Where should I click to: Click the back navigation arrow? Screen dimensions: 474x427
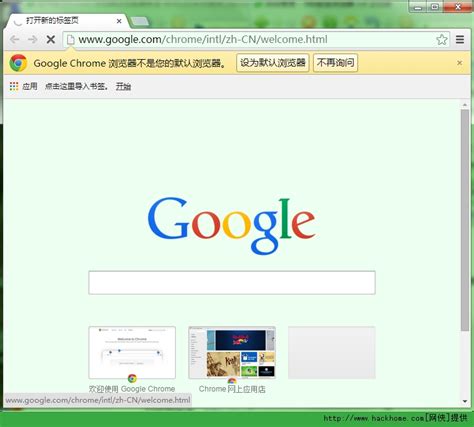pyautogui.click(x=15, y=40)
